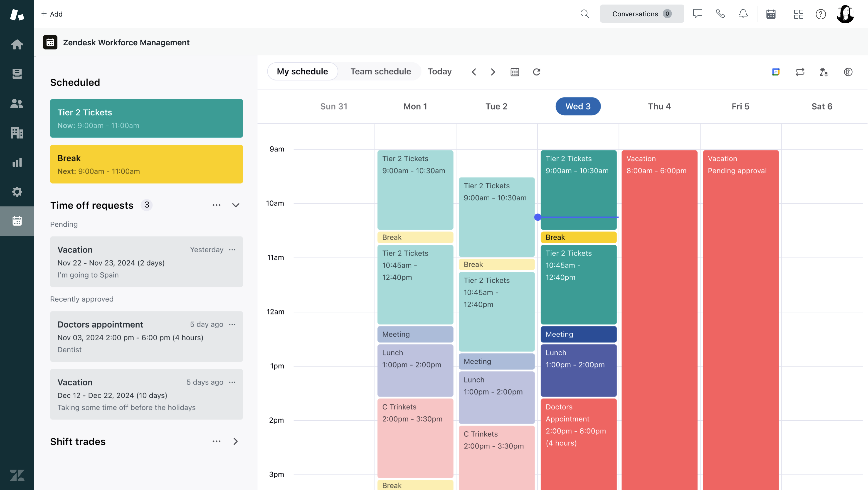Viewport: 868px width, 490px height.
Task: Click the timezone globe icon
Action: point(848,72)
